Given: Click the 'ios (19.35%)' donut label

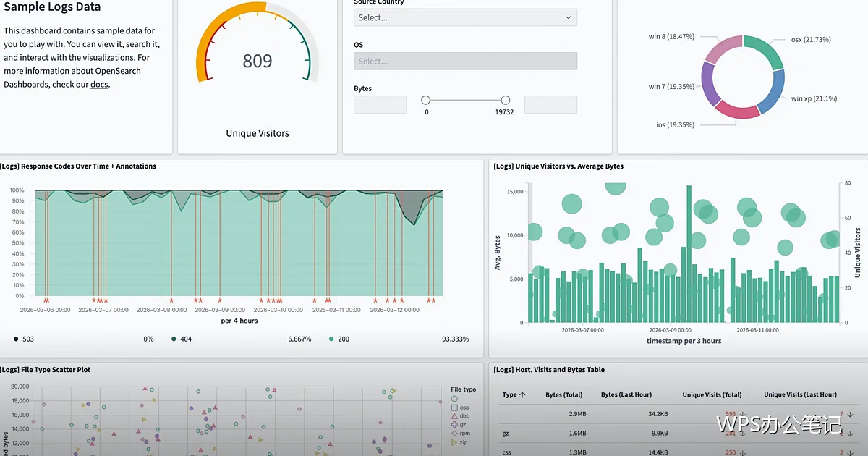Looking at the screenshot, I should [x=675, y=124].
